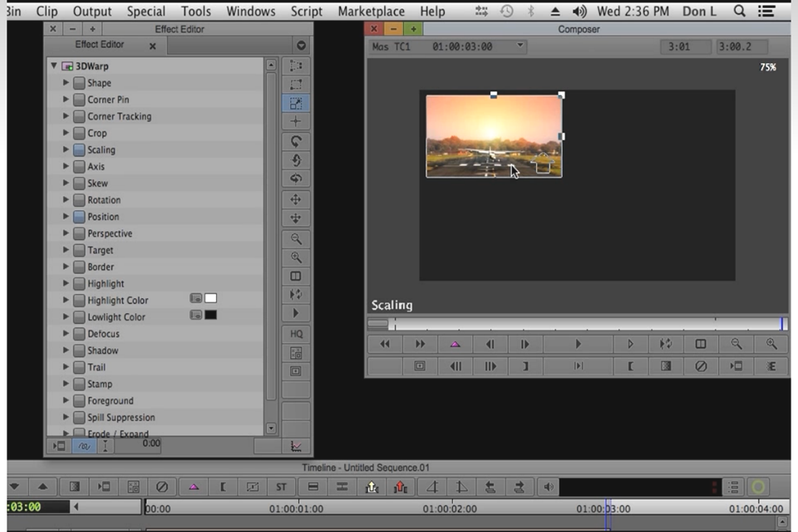Open the Mas TC1 timecode dropdown
The height and width of the screenshot is (532, 798).
click(x=520, y=47)
